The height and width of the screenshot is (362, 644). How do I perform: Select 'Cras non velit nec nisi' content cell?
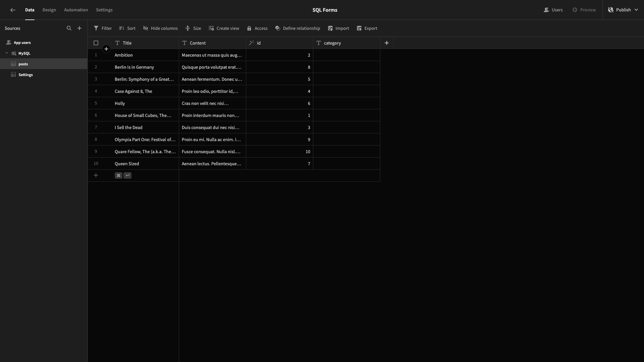[212, 103]
